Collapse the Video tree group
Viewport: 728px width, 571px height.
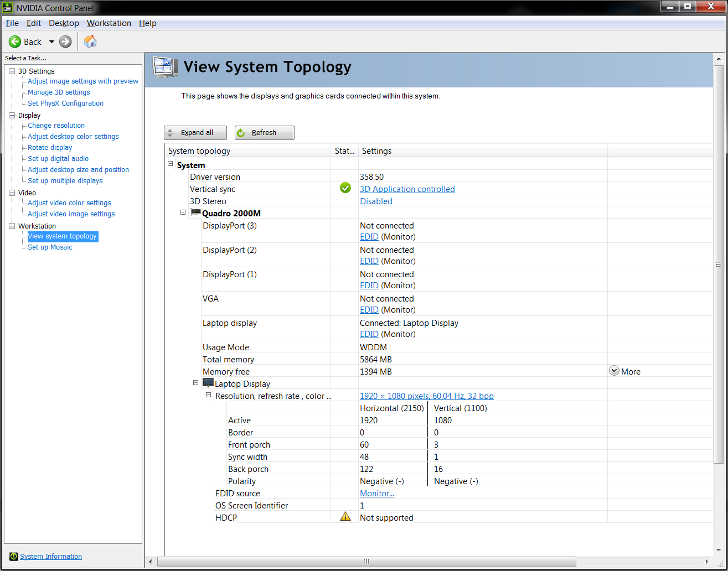[x=12, y=193]
